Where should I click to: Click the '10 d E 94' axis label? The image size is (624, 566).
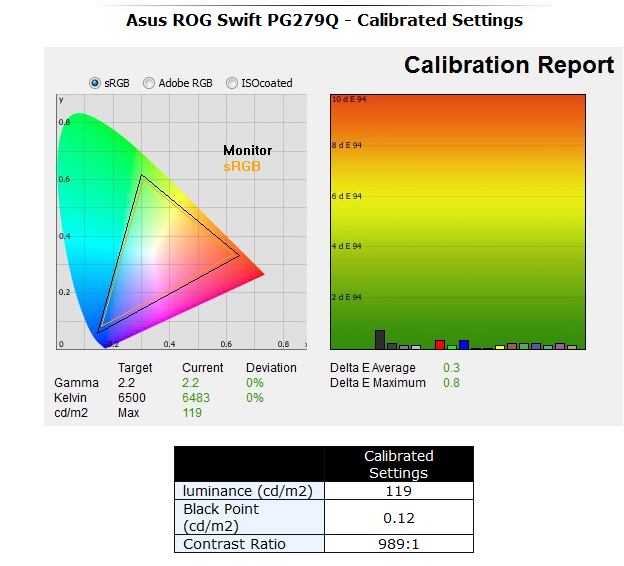click(x=349, y=99)
